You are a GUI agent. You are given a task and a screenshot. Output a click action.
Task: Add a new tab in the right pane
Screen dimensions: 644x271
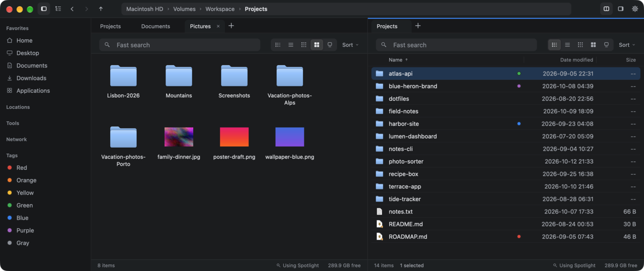418,26
